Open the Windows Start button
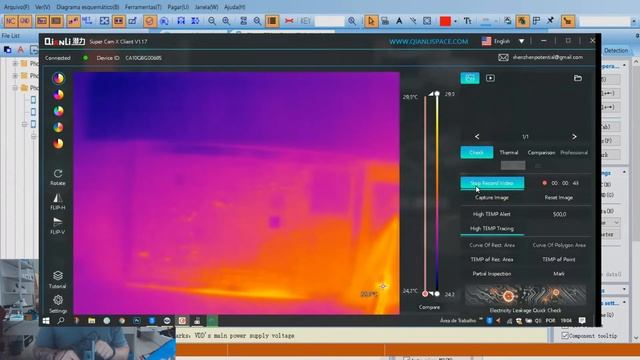 tap(46, 321)
